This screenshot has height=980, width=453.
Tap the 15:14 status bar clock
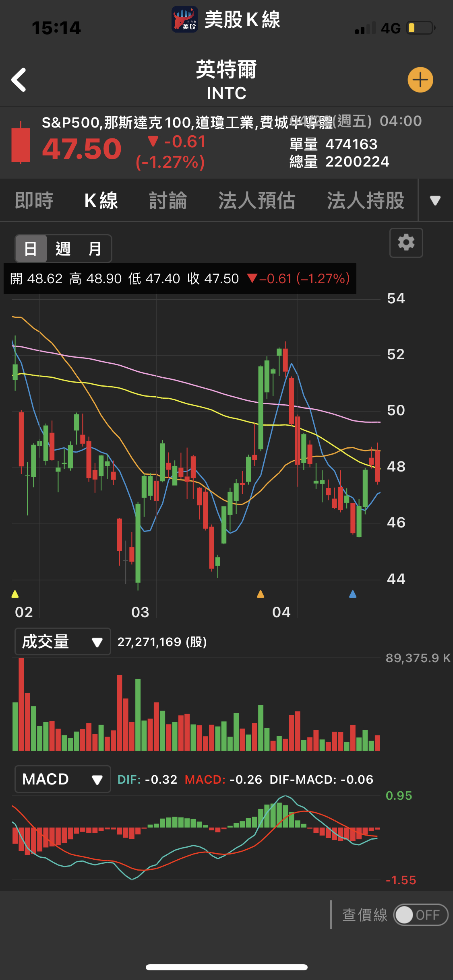[x=56, y=28]
